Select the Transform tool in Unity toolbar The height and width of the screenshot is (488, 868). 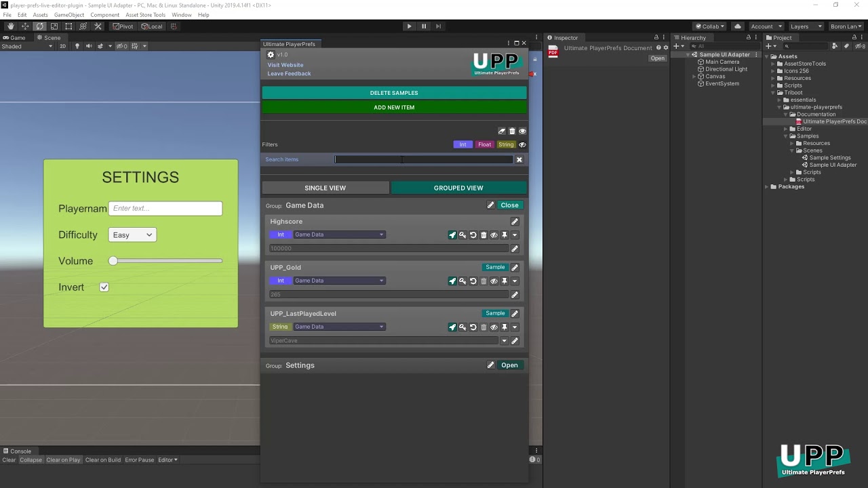83,26
